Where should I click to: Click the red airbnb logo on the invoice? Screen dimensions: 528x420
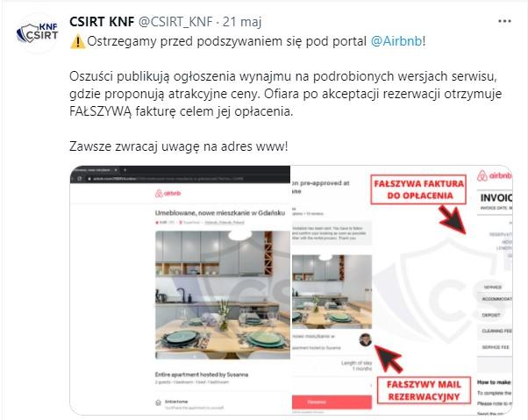495,175
